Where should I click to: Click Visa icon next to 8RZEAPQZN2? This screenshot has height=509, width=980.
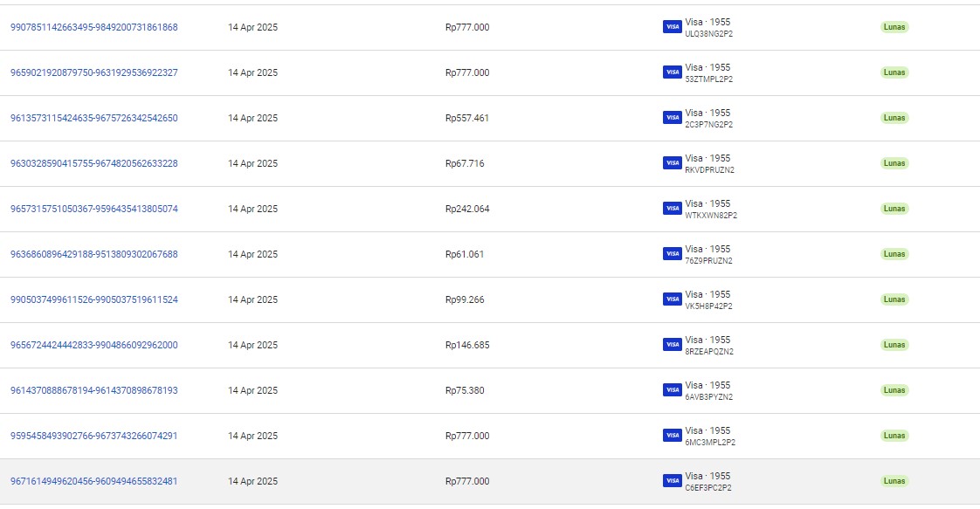tap(672, 345)
